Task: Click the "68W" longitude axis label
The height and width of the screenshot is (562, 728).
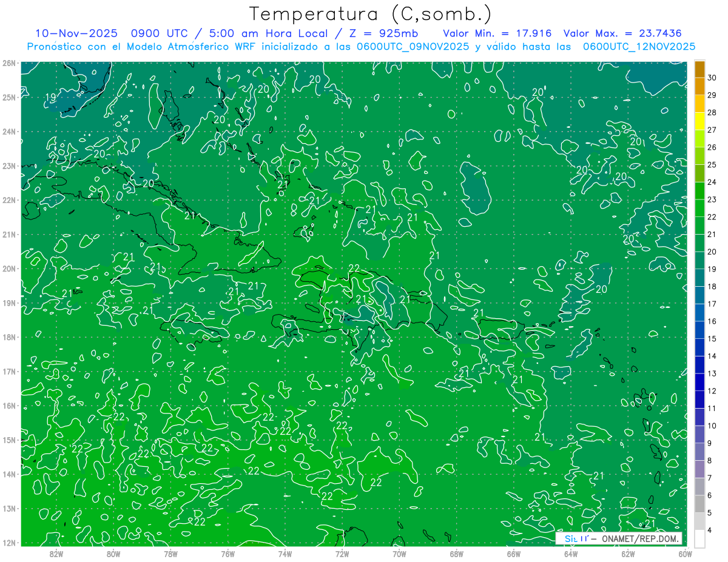Action: 456,554
